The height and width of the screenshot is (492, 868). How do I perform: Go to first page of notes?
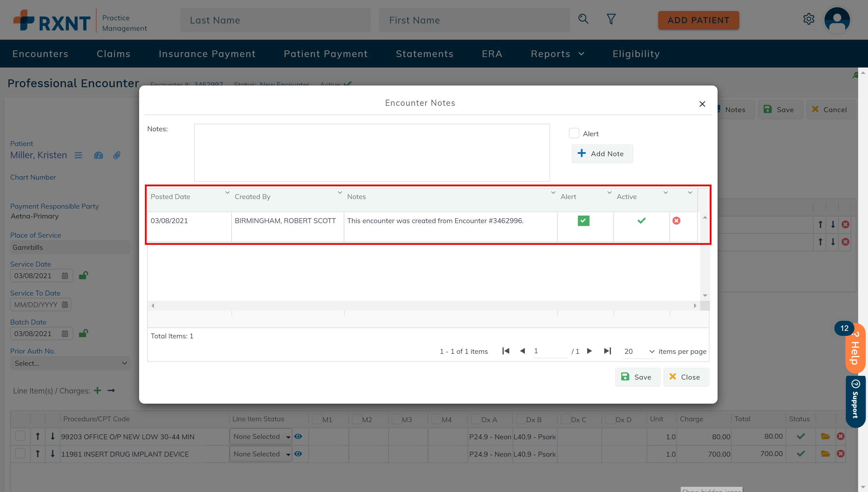pyautogui.click(x=506, y=351)
